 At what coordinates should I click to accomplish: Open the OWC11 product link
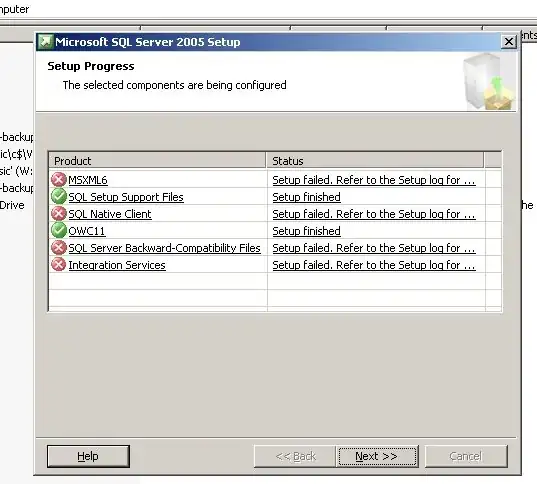(87, 231)
